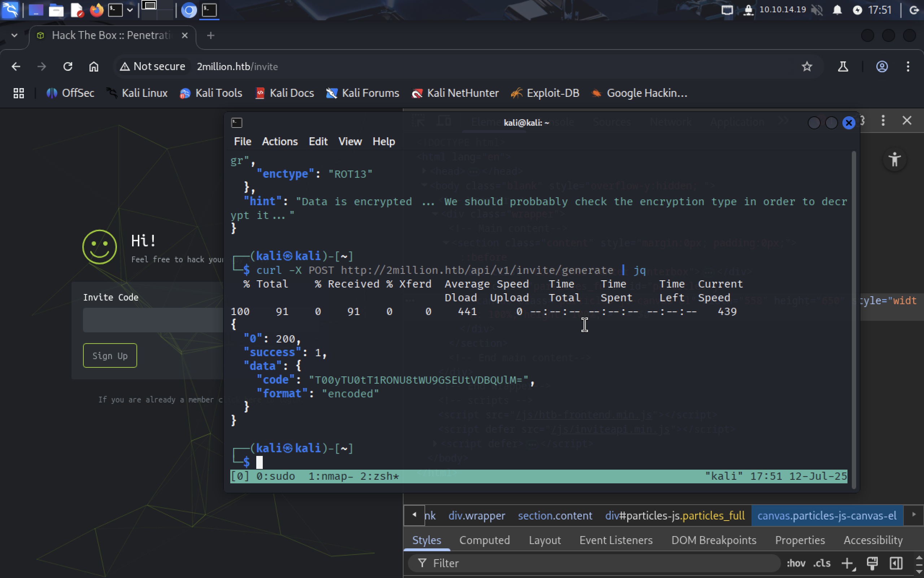
Task: Toggle the :hov element state pane
Action: (796, 563)
